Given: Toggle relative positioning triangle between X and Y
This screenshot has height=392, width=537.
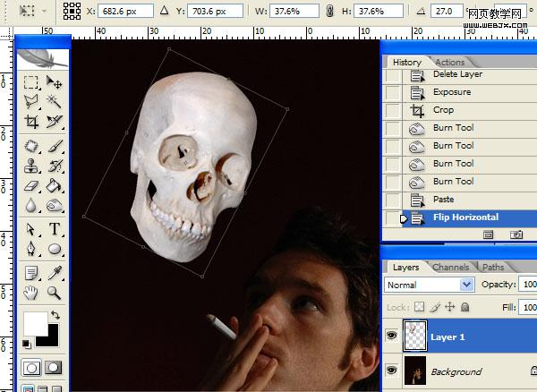Looking at the screenshot, I should point(165,11).
